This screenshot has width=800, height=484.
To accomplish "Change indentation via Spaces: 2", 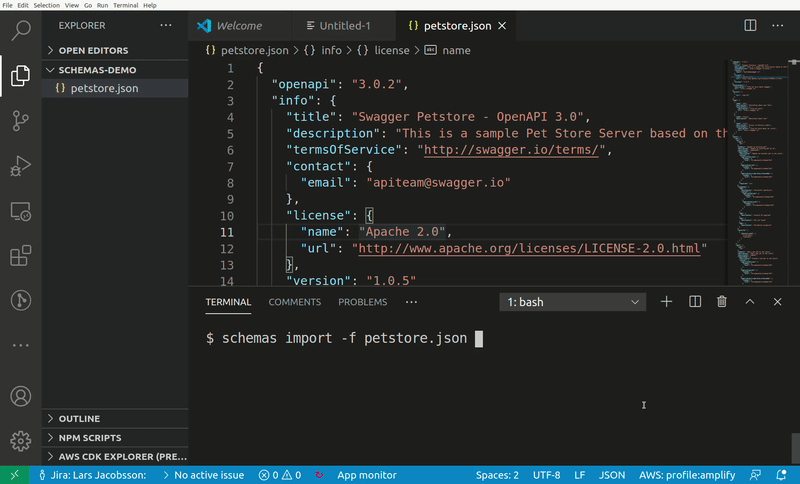I will (x=497, y=475).
